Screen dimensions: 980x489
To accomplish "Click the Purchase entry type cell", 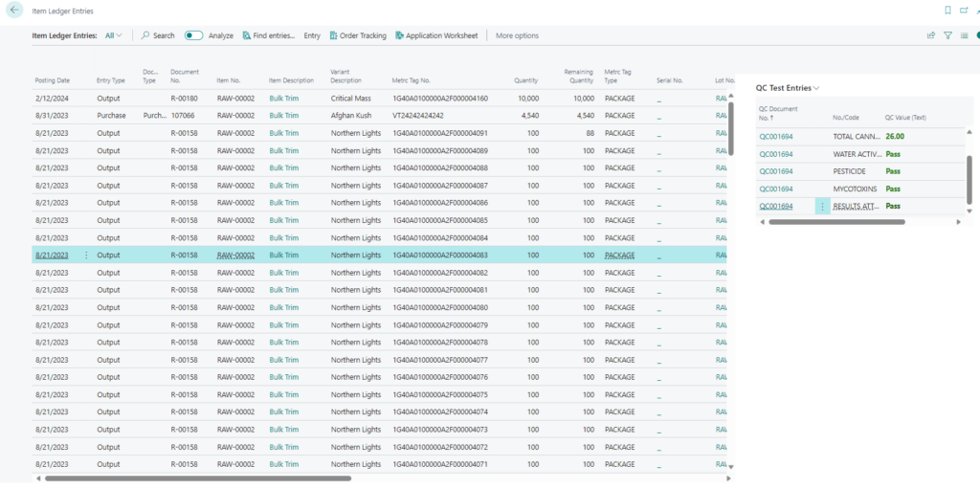I will click(x=111, y=116).
